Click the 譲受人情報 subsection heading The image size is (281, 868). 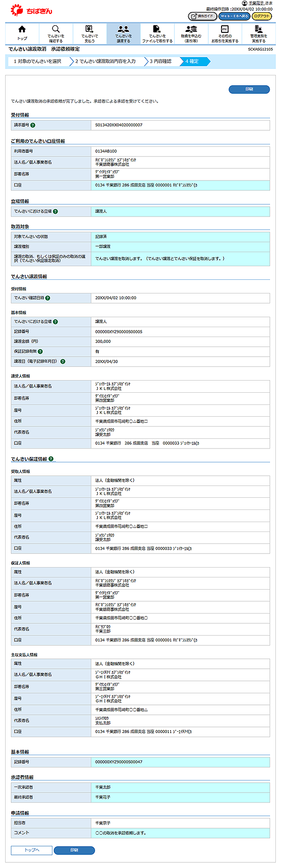coord(21,376)
